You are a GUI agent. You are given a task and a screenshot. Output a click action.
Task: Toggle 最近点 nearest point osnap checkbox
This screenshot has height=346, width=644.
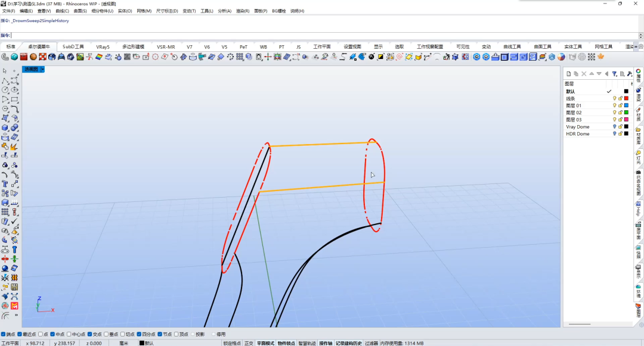click(x=20, y=335)
